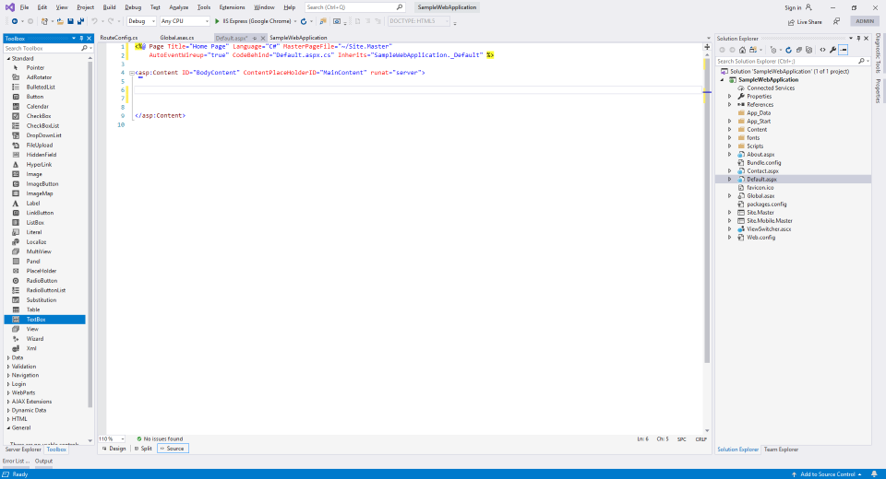Open the Diagnostic Tools side tab
886x479 pixels.
tap(878, 53)
